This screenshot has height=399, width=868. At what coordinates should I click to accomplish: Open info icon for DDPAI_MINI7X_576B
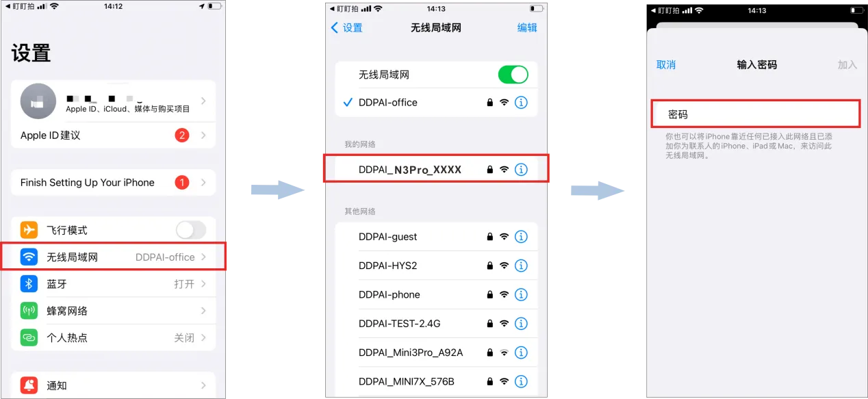click(x=521, y=381)
